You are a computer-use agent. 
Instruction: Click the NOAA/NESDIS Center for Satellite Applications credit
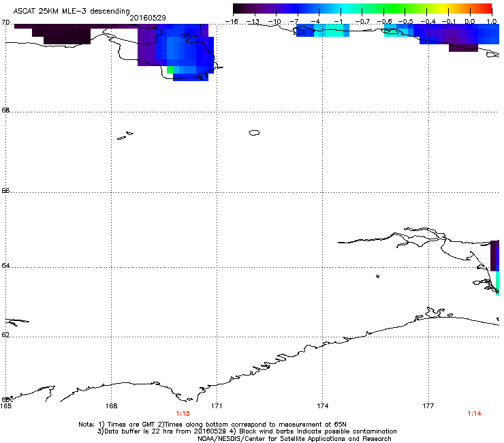[x=294, y=439]
